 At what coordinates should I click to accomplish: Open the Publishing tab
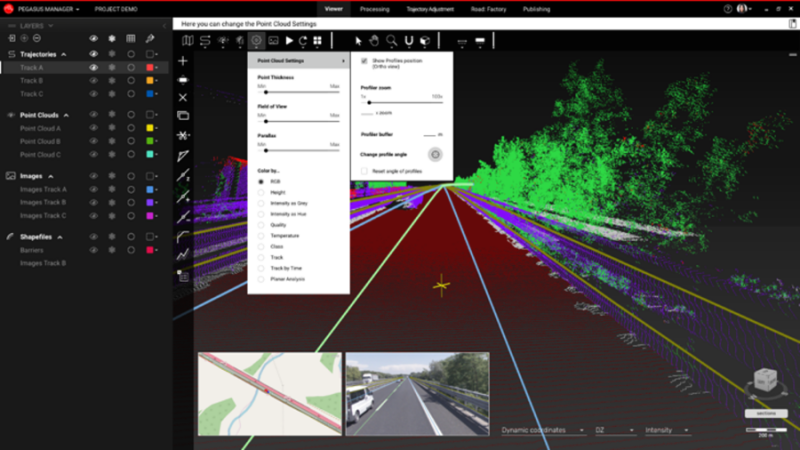pyautogui.click(x=536, y=8)
